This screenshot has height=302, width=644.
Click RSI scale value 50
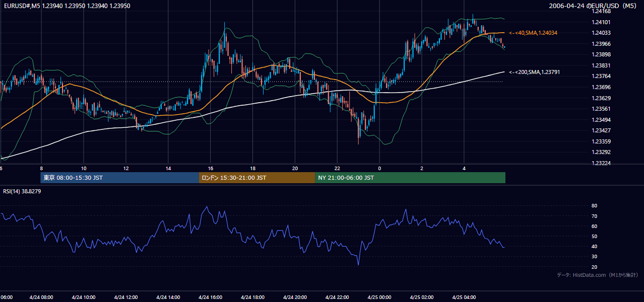tap(594, 236)
